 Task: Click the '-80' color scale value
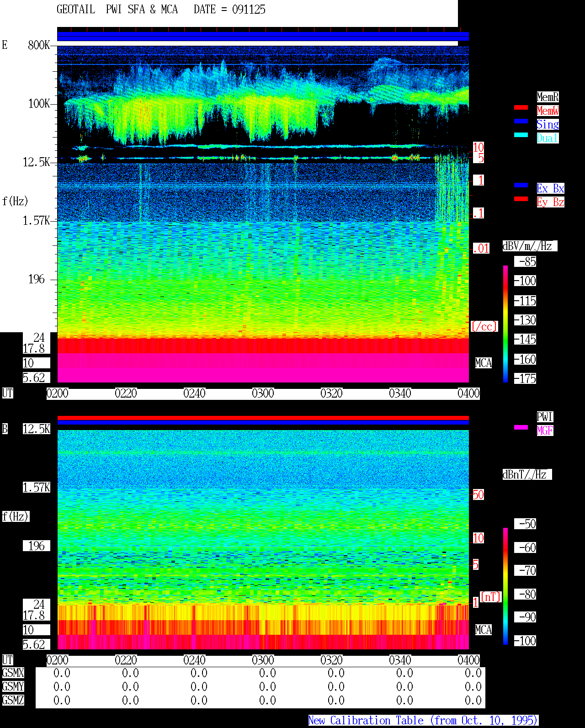pos(525,594)
